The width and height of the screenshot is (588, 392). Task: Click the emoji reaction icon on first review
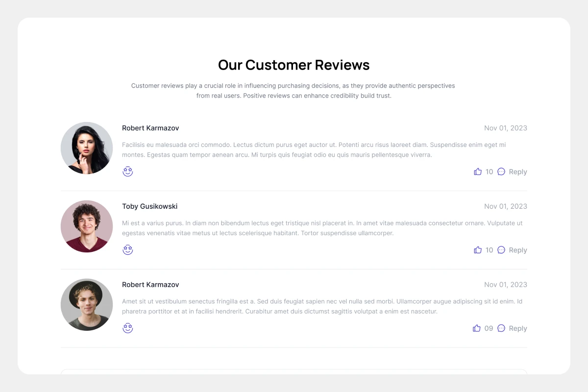coord(128,171)
